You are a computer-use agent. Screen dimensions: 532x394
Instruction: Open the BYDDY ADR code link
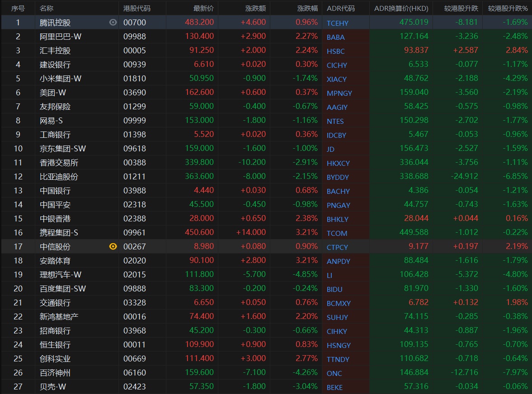pyautogui.click(x=338, y=177)
